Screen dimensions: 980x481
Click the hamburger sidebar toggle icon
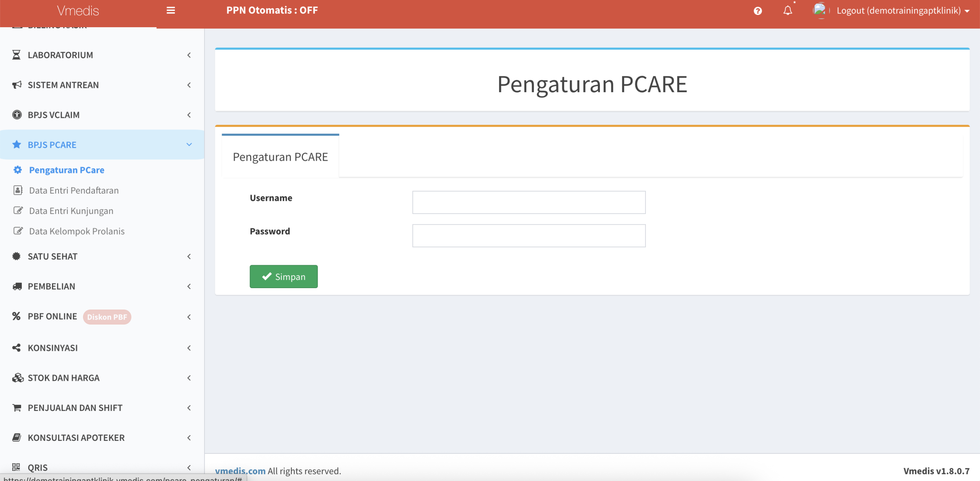(171, 10)
